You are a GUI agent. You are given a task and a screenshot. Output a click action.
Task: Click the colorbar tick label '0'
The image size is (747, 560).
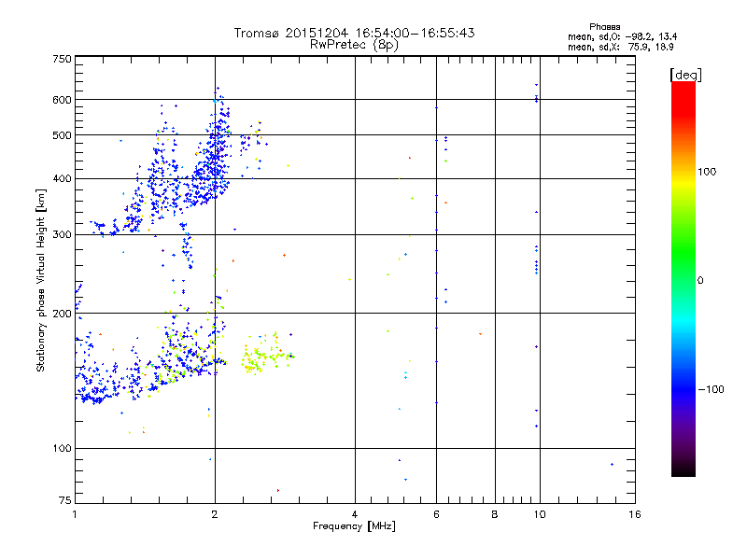coord(700,281)
